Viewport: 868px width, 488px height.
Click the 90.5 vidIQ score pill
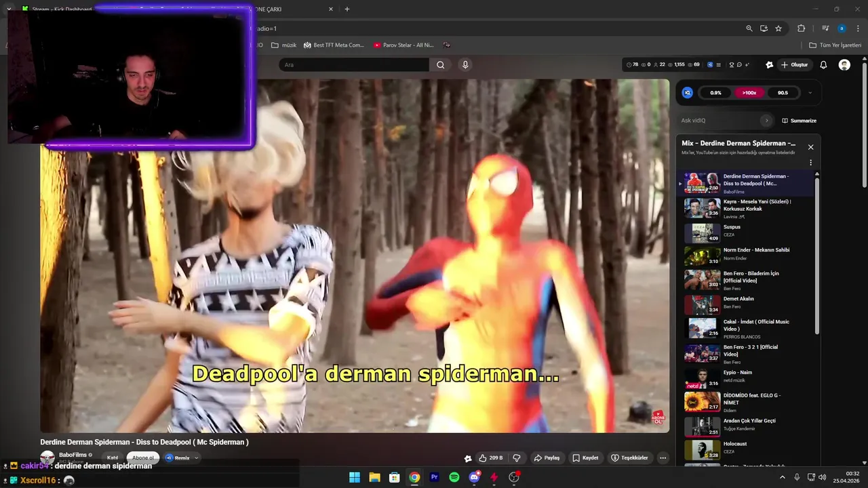click(783, 93)
